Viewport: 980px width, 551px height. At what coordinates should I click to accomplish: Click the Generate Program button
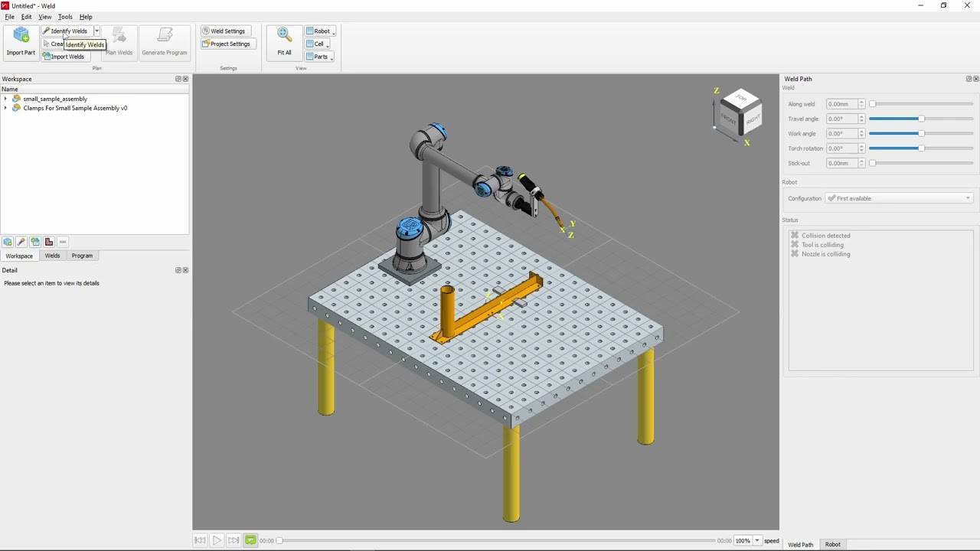tap(165, 42)
